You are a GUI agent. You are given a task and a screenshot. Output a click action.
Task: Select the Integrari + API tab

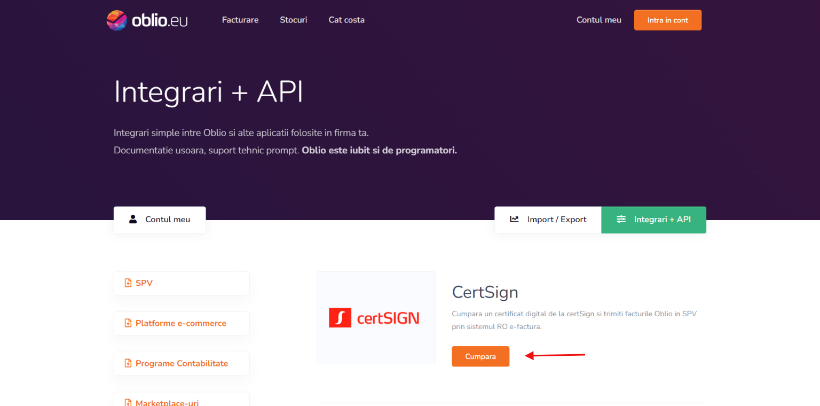click(654, 220)
